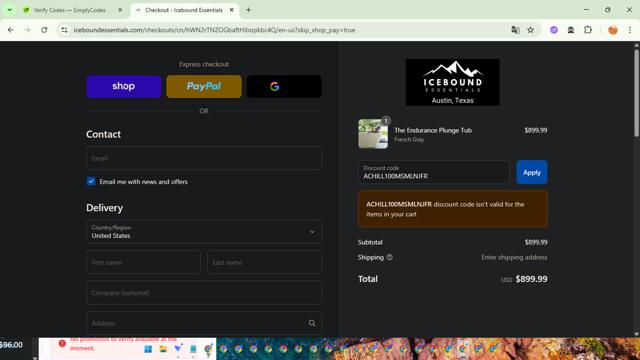This screenshot has height=360, width=640.
Task: Open File Explorer from the taskbar
Action: pos(163,349)
